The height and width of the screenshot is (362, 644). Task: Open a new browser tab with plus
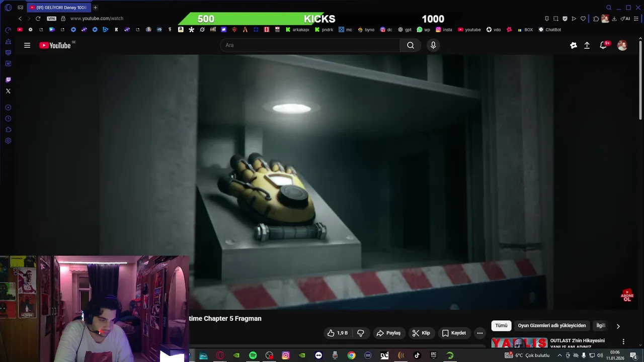pos(95,8)
